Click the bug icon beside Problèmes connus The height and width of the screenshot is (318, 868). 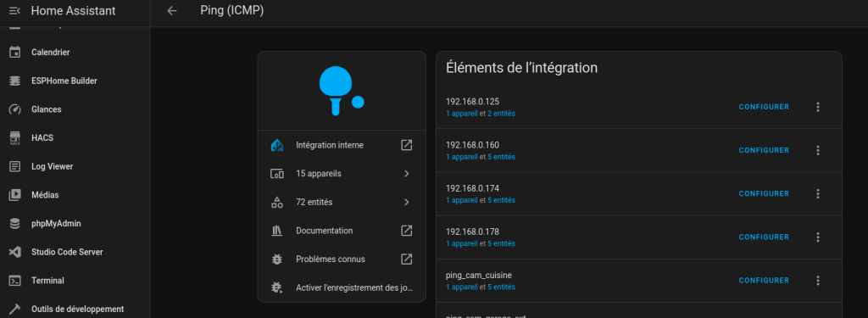tap(277, 259)
